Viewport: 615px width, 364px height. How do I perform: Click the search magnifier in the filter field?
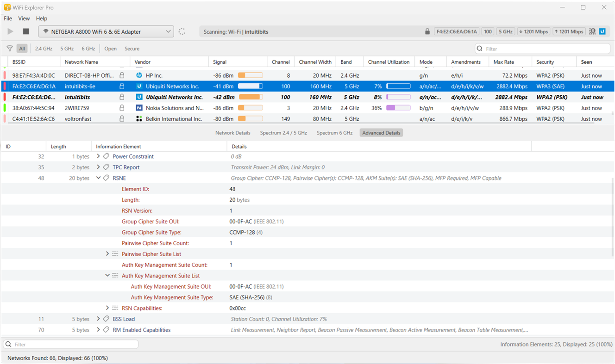click(479, 48)
